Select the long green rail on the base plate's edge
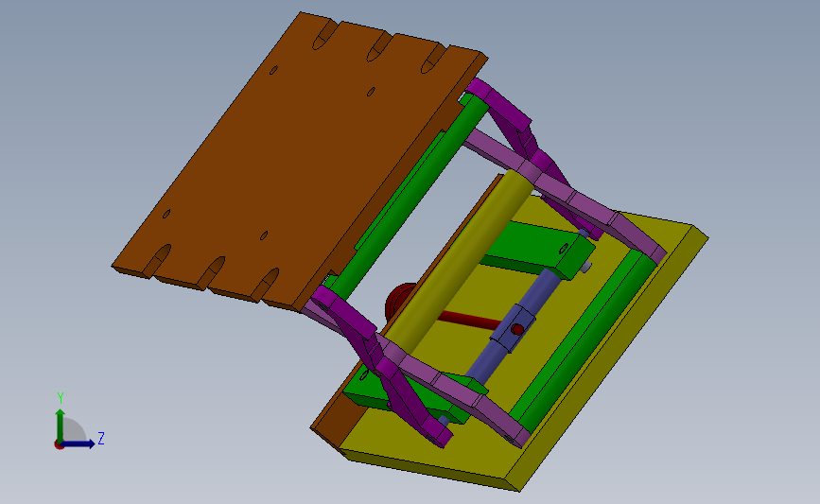The width and height of the screenshot is (820, 504). (x=584, y=339)
